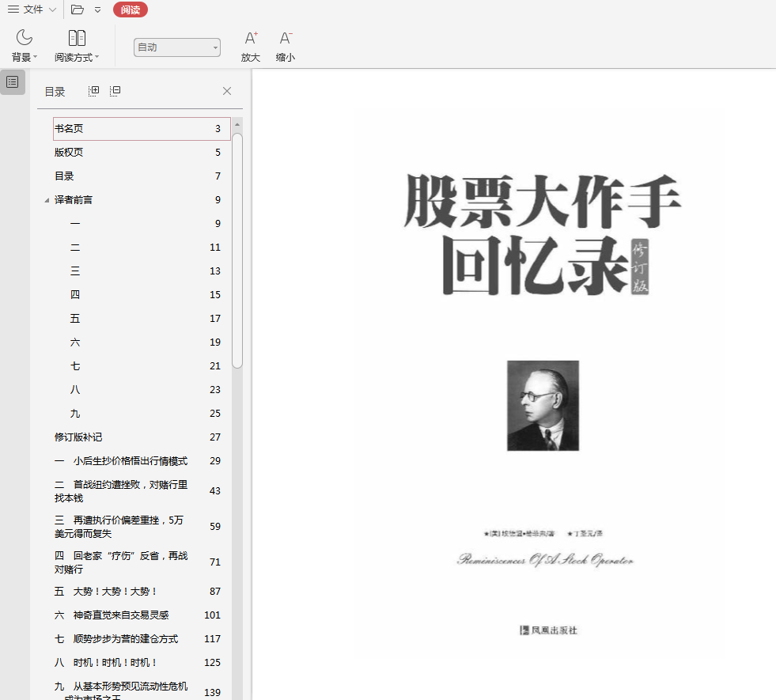The width and height of the screenshot is (776, 700).
Task: Collapse all outline entries icon
Action: pos(115,91)
